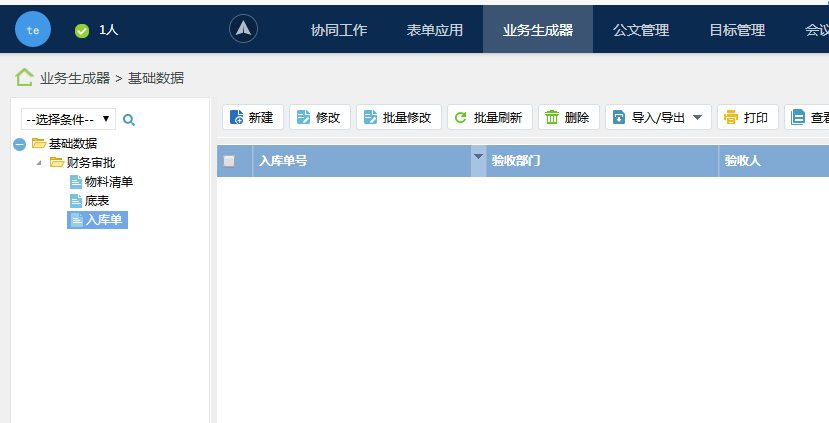Select the 业务生成器 tab
The image size is (829, 423).
[538, 30]
